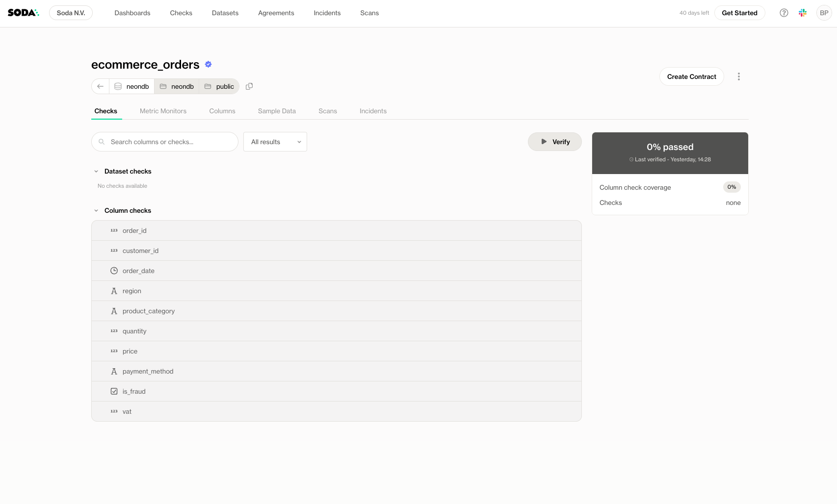
Task: Open the All results filter dropdown
Action: [x=275, y=142]
